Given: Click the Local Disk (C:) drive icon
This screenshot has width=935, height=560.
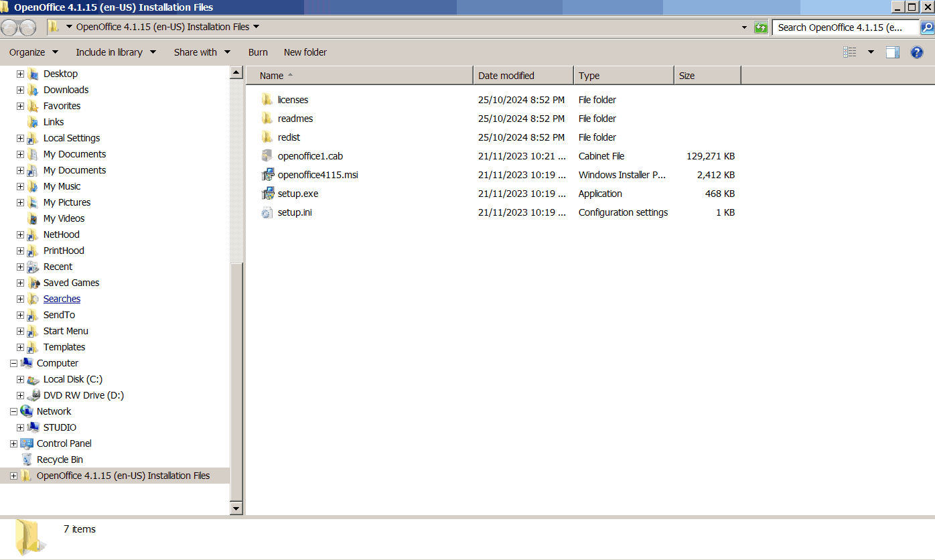Looking at the screenshot, I should pyautogui.click(x=33, y=379).
